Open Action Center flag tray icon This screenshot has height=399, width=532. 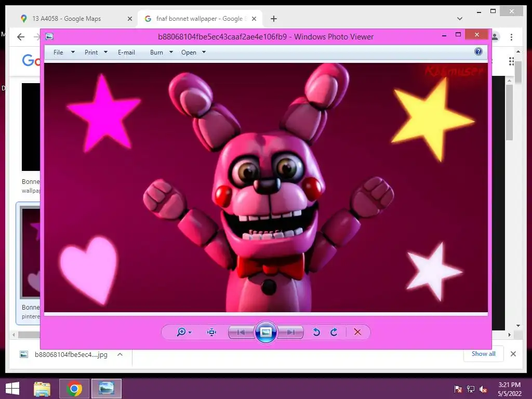pos(458,389)
